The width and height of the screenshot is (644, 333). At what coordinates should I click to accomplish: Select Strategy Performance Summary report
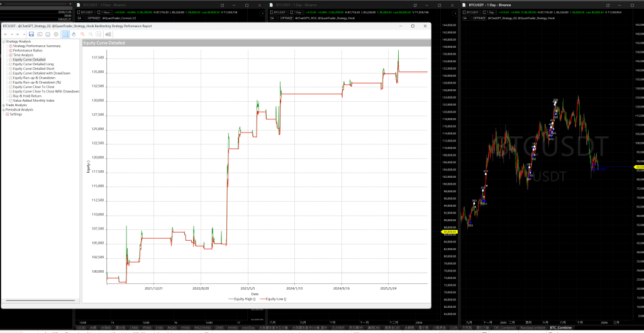(36, 46)
